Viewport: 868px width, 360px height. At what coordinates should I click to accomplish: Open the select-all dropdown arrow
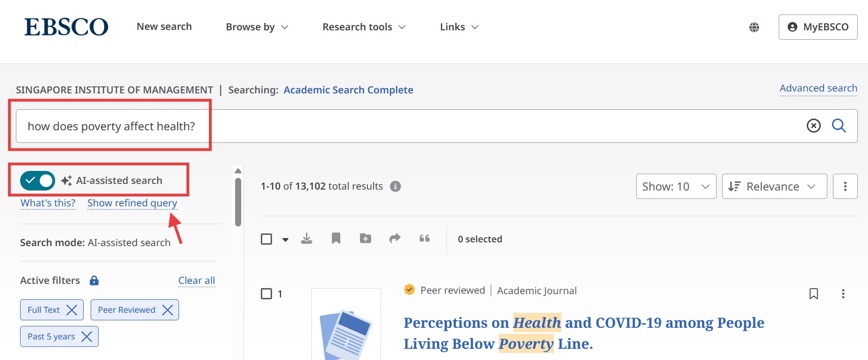coord(285,240)
